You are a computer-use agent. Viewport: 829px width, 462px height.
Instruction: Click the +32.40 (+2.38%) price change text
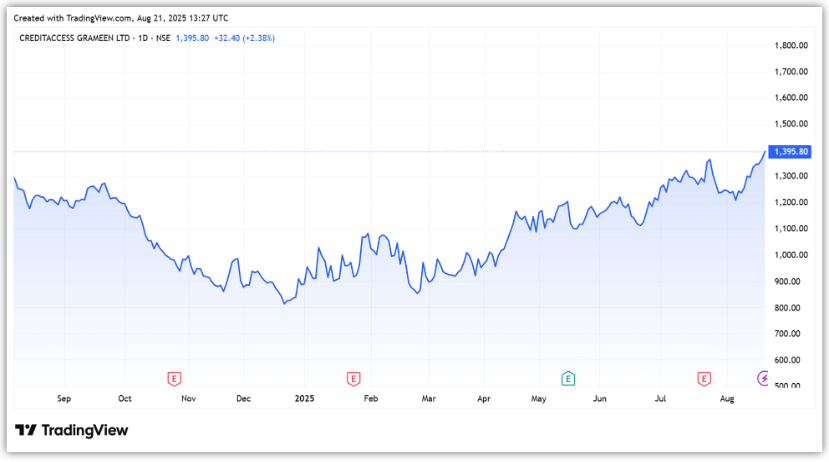[x=243, y=38]
